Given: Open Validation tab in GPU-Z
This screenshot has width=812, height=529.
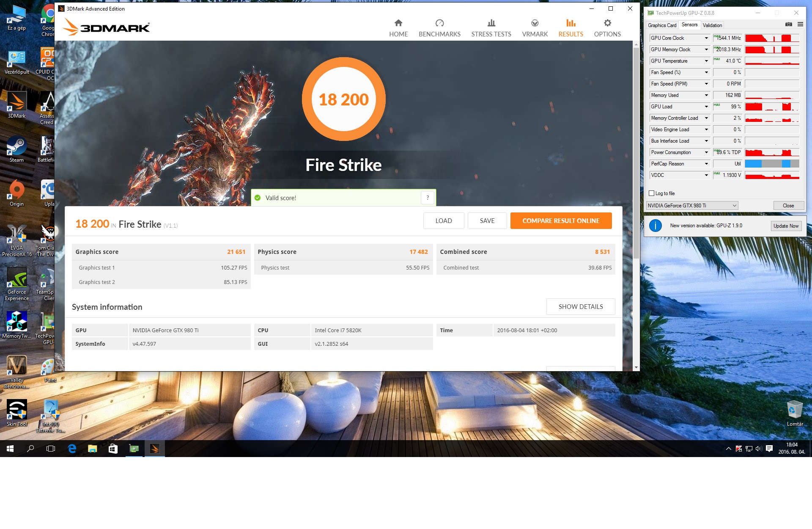Looking at the screenshot, I should (x=712, y=25).
